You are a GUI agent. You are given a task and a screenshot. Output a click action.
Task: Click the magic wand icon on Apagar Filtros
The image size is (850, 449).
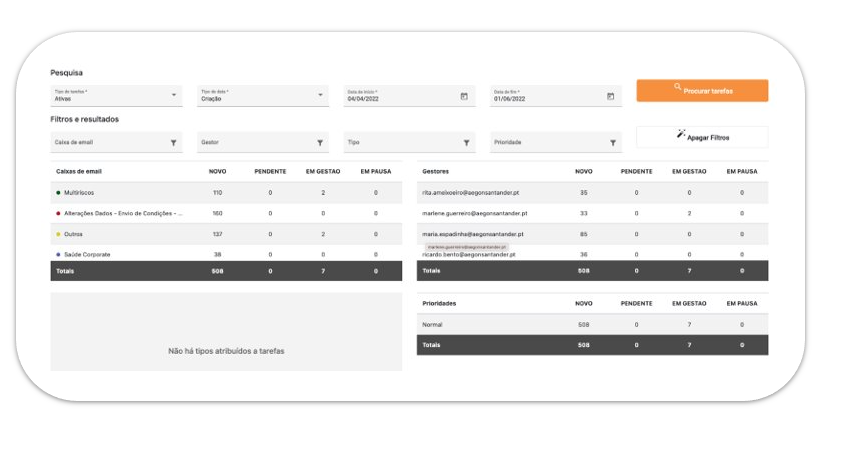pos(681,134)
